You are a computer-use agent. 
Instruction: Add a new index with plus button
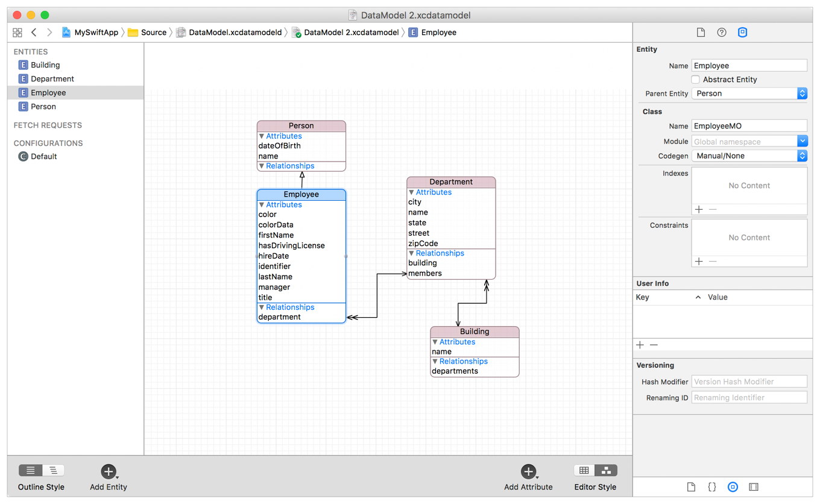tap(699, 209)
